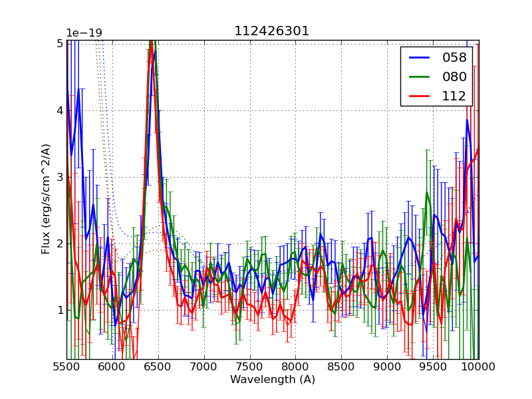The height and width of the screenshot is (399, 532).
Task: Click the y-axis tick label 1
Action: 60,310
